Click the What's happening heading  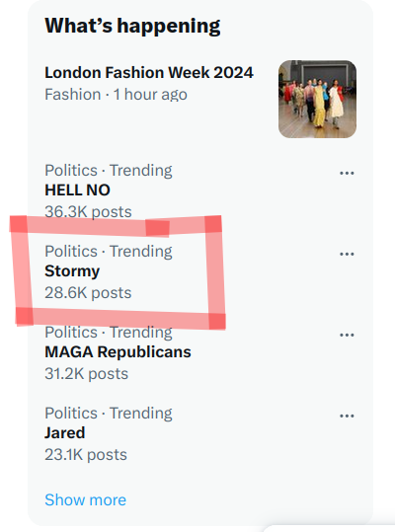point(132,26)
